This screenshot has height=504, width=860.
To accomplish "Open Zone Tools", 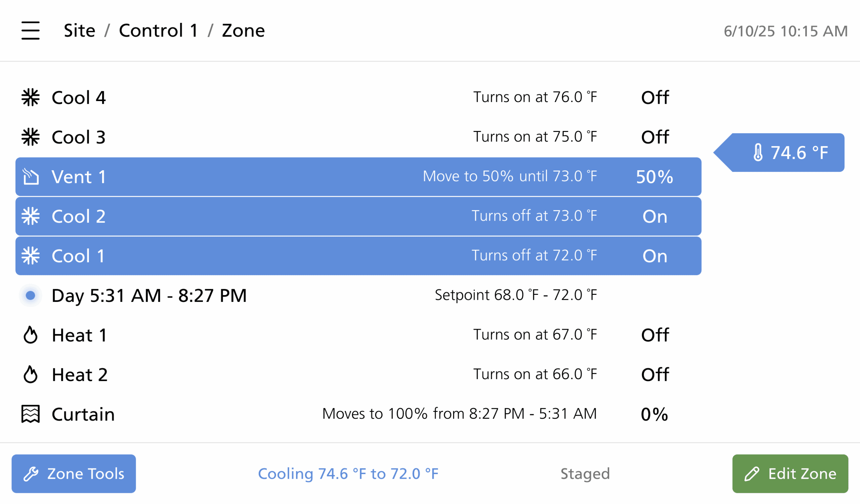I will click(x=74, y=473).
